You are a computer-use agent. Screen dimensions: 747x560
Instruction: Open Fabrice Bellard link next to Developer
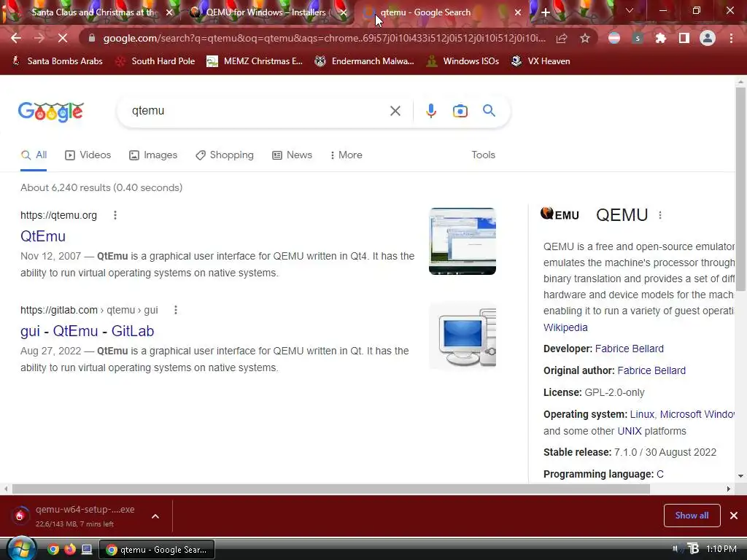click(x=630, y=349)
